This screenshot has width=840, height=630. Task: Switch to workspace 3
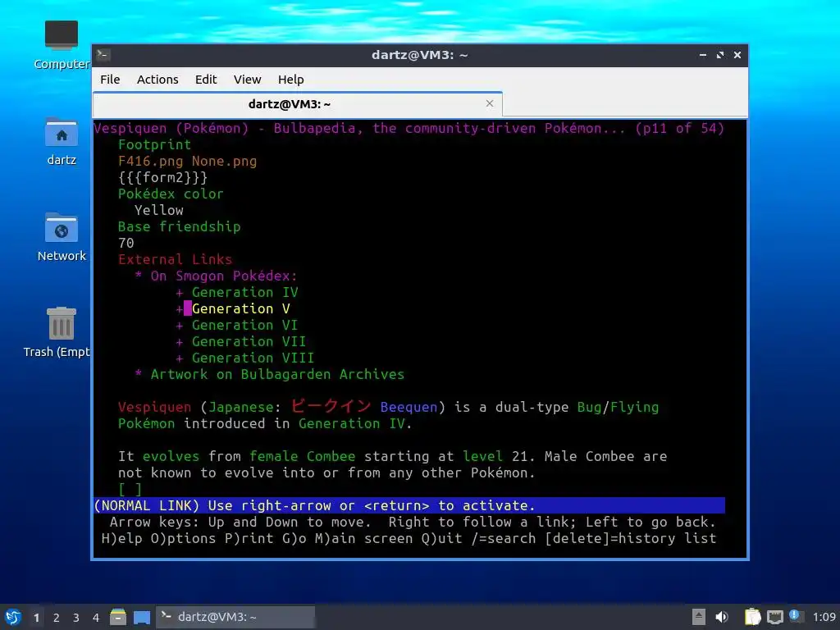(76, 618)
